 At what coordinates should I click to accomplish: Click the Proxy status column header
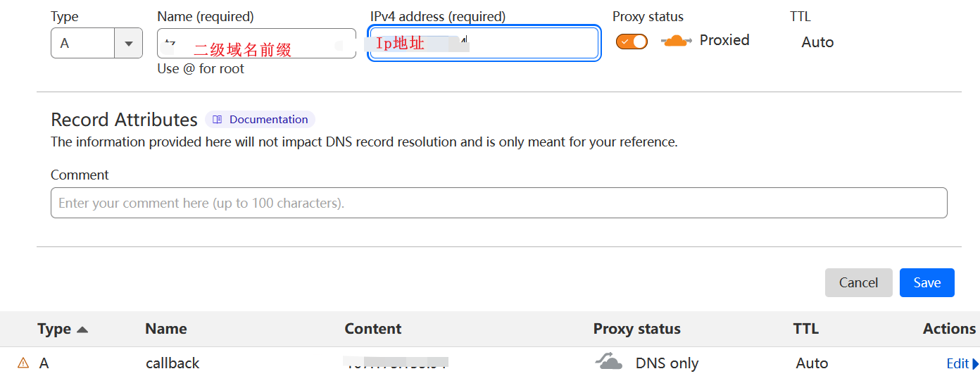pos(636,329)
